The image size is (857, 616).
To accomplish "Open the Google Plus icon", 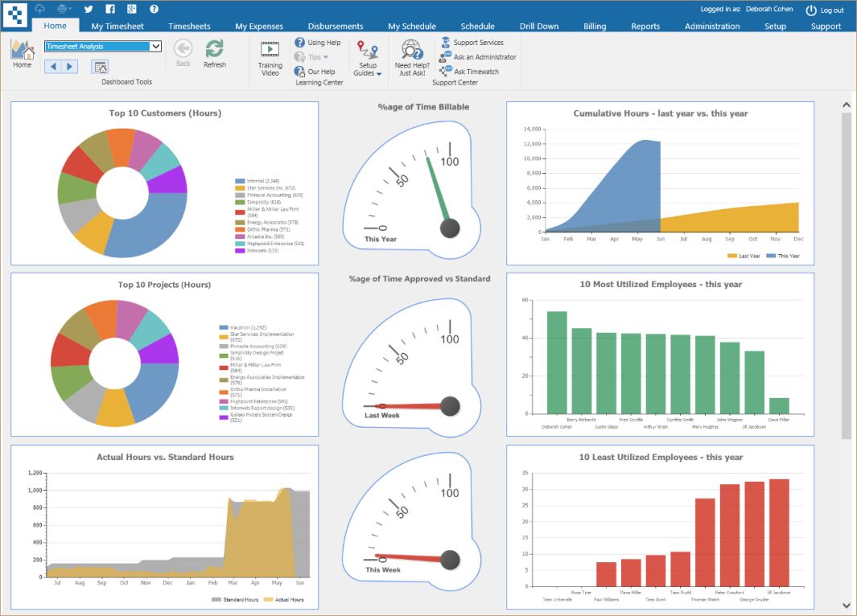I will pos(132,9).
